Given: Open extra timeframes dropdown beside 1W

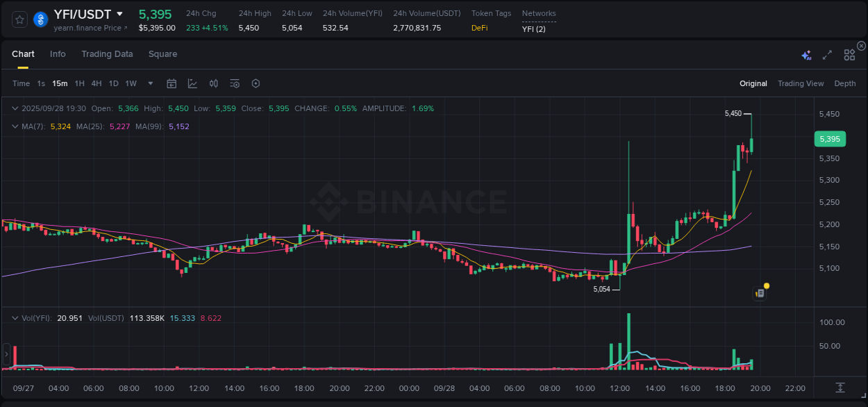Looking at the screenshot, I should 149,83.
